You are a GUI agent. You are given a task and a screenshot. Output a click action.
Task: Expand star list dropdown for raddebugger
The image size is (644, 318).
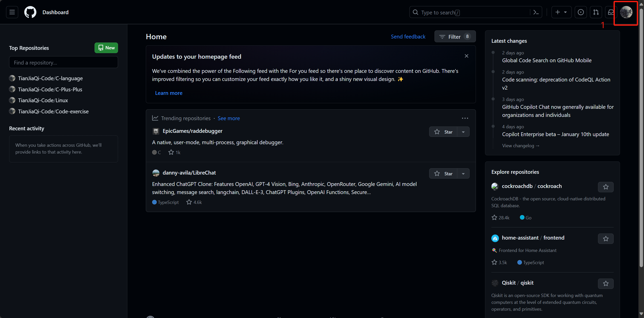pos(463,132)
